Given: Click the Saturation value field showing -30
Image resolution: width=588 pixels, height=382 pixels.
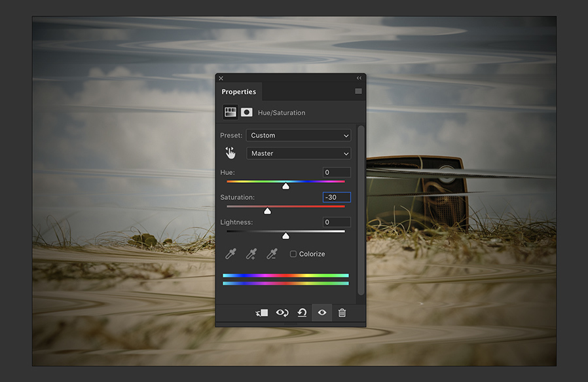Looking at the screenshot, I should (x=337, y=197).
